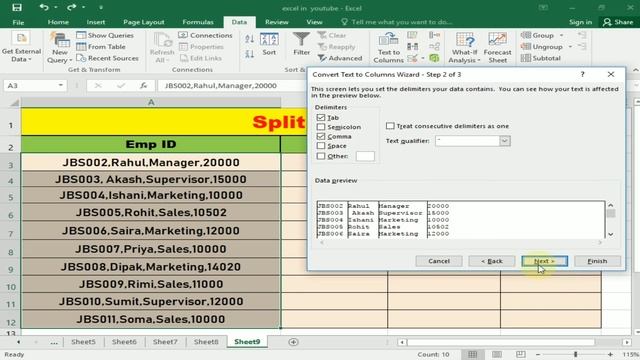Switch to Page Layout view icon

click(x=497, y=354)
